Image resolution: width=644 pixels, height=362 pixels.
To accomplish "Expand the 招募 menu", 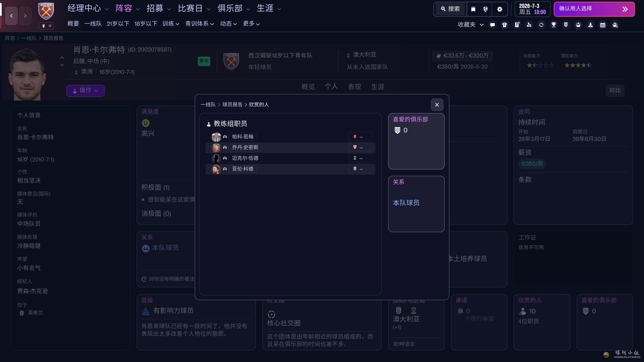I will click(x=159, y=8).
